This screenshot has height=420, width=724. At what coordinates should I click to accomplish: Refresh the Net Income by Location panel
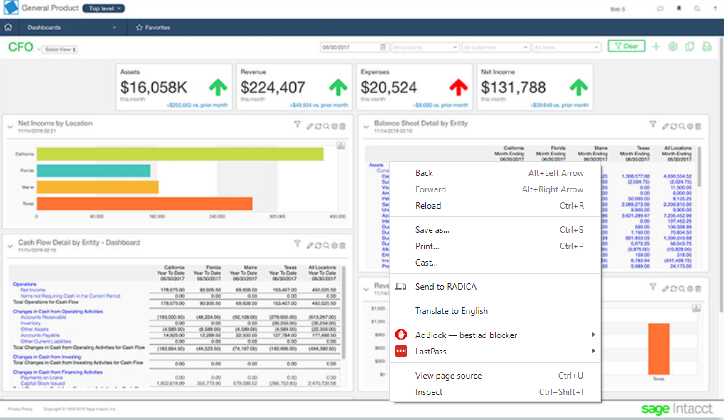click(x=318, y=126)
